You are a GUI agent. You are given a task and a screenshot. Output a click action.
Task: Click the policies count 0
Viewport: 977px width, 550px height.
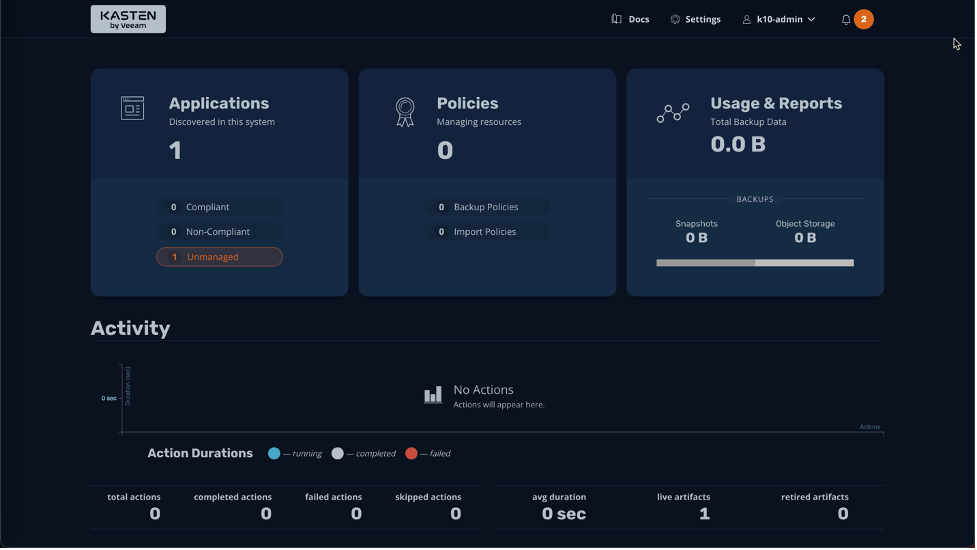coord(446,151)
